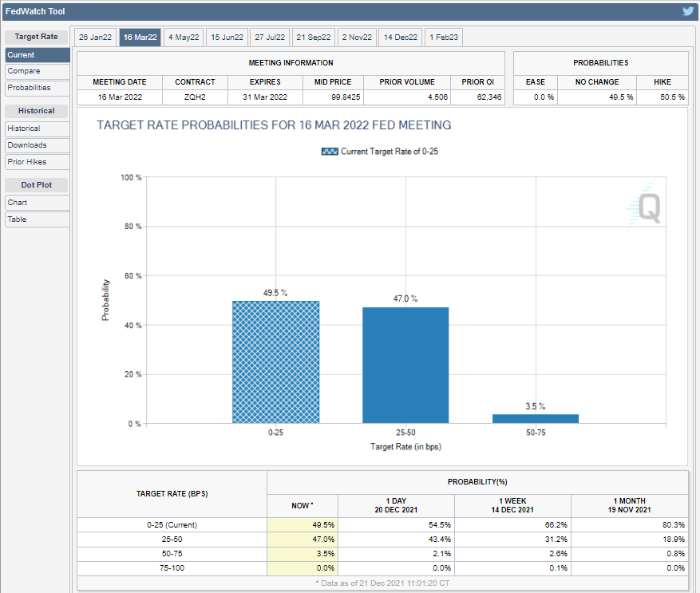Viewport: 700px width, 593px height.
Task: Select the 26 Jan22 meeting tab
Action: [x=95, y=38]
